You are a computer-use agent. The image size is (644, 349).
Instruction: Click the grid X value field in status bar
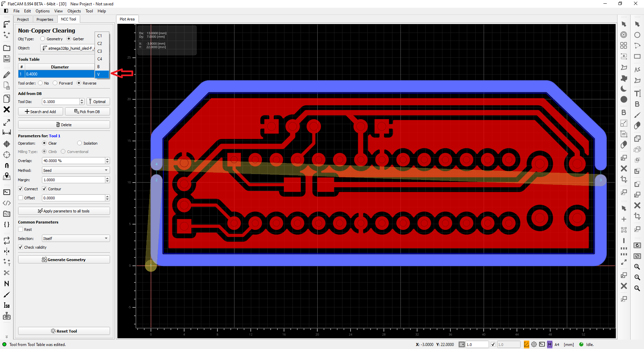[x=477, y=344]
